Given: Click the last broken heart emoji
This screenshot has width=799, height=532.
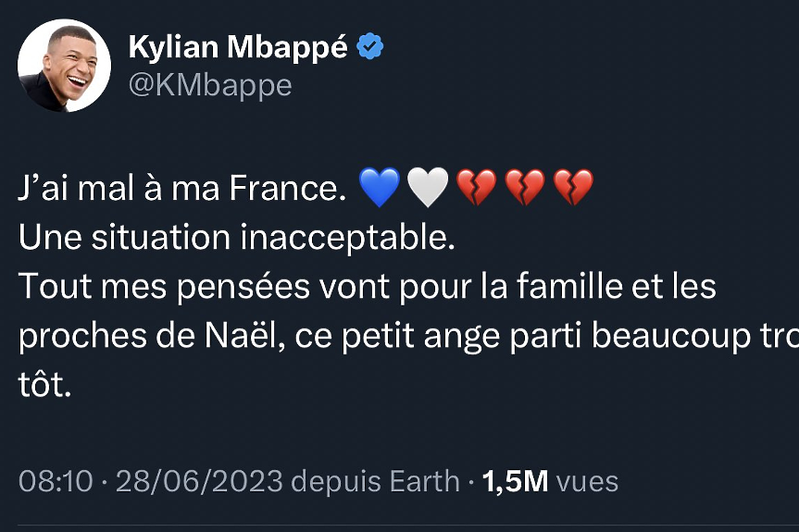Looking at the screenshot, I should 572,188.
